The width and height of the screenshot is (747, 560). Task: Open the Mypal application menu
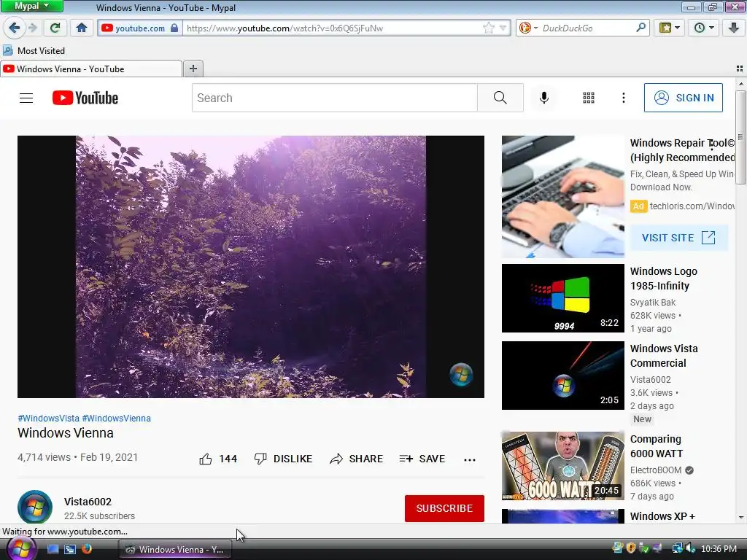point(31,6)
